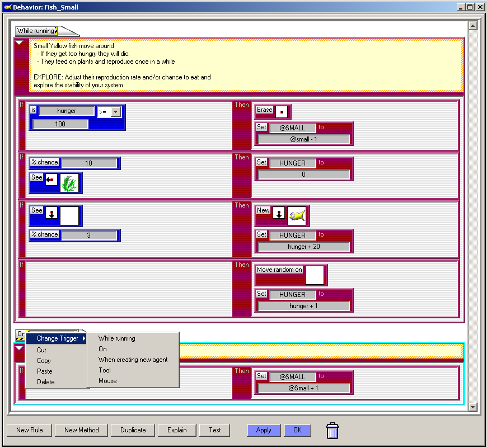Click the down arrow direction in See condition
Image resolution: width=487 pixels, height=448 pixels.
(x=51, y=213)
